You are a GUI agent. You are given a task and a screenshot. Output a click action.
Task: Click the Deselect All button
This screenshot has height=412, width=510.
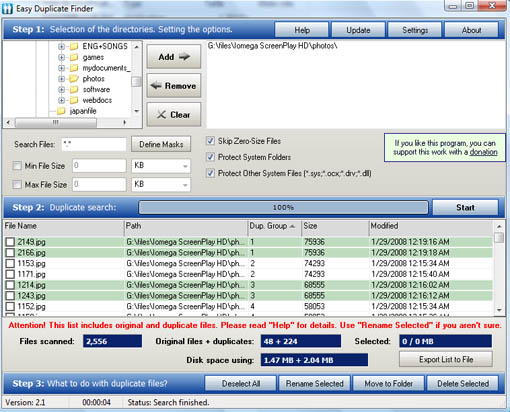tap(241, 383)
